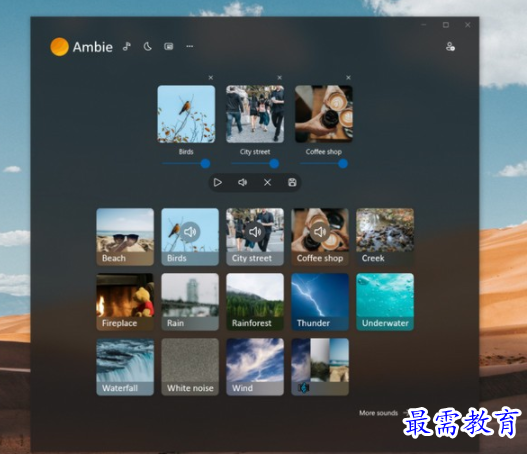The height and width of the screenshot is (454, 527).
Task: Toggle the Creek sound tile
Action: tap(385, 237)
